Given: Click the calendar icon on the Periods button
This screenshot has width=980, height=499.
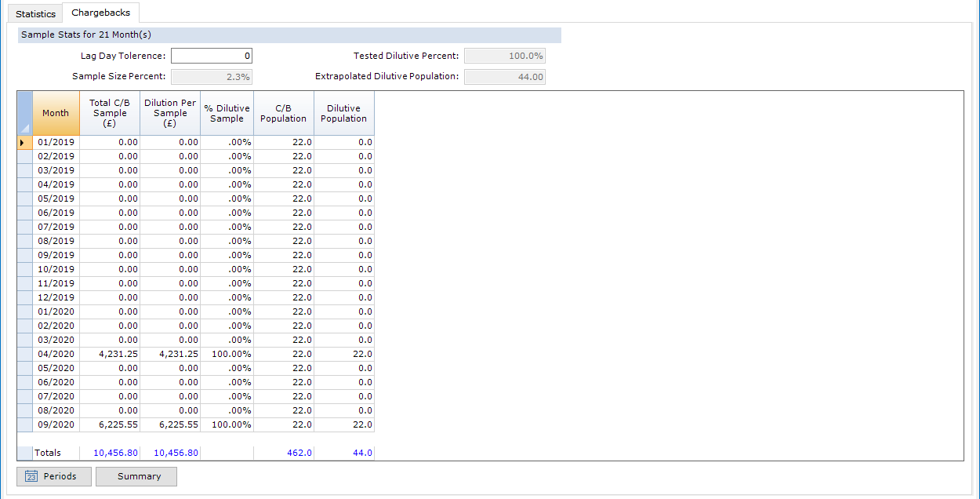Looking at the screenshot, I should tap(31, 476).
